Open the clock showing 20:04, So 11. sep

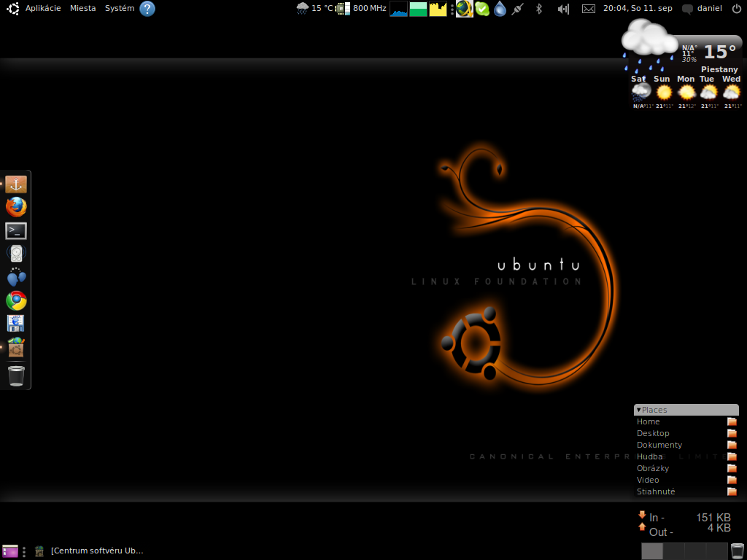tap(638, 8)
